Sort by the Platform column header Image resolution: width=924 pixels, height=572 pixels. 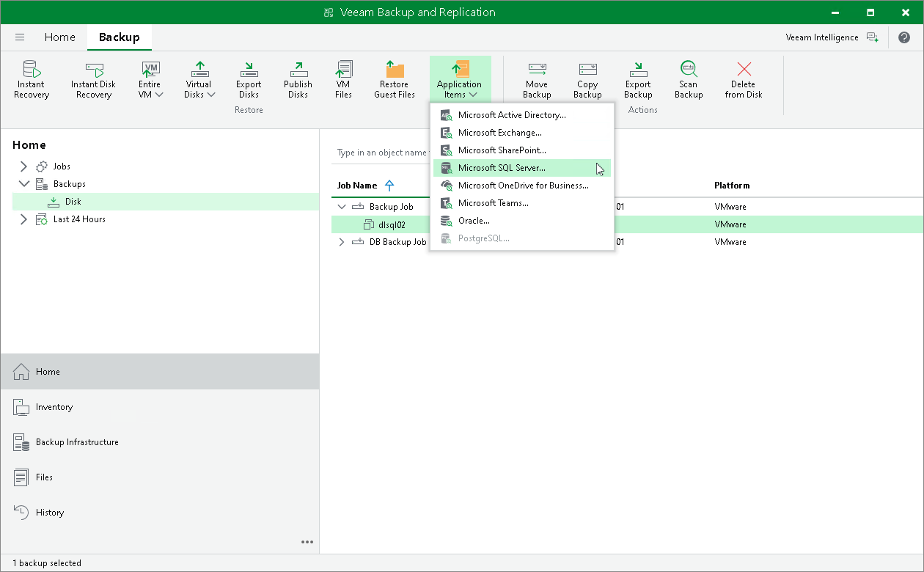(x=732, y=186)
